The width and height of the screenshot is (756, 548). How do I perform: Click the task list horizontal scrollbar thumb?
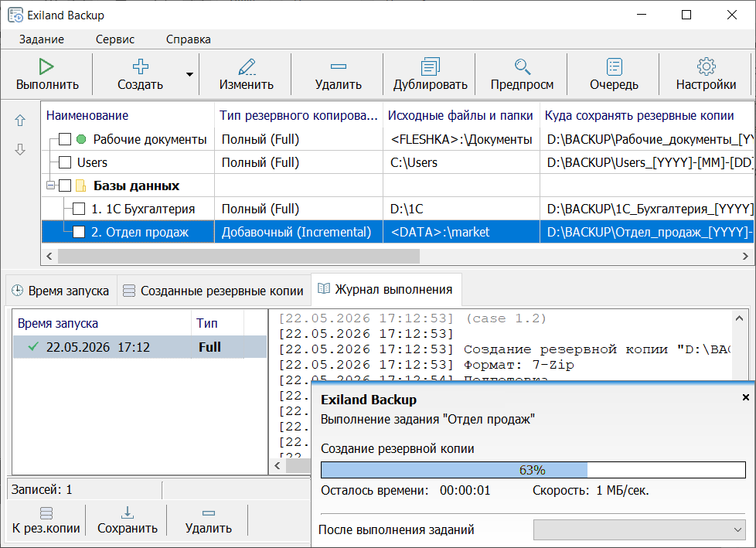239,256
